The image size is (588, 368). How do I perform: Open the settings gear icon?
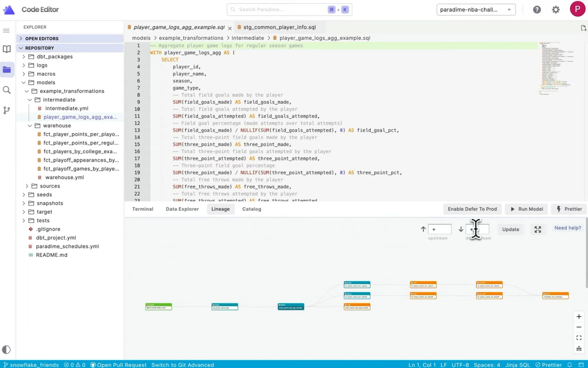click(x=556, y=10)
